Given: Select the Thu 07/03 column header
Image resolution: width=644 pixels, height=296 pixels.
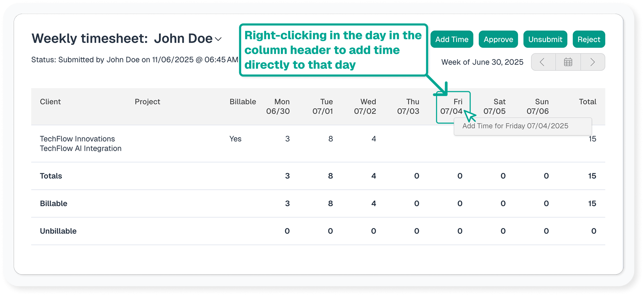Looking at the screenshot, I should (x=408, y=106).
